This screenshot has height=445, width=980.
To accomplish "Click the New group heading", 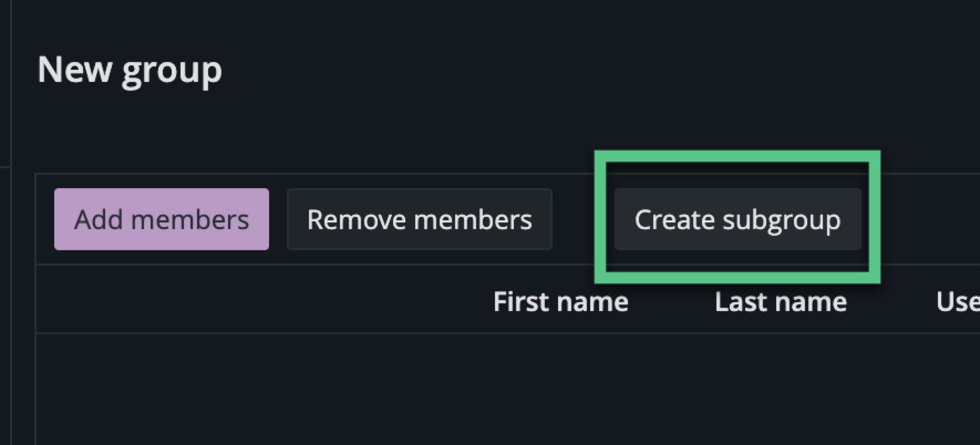I will coord(130,70).
